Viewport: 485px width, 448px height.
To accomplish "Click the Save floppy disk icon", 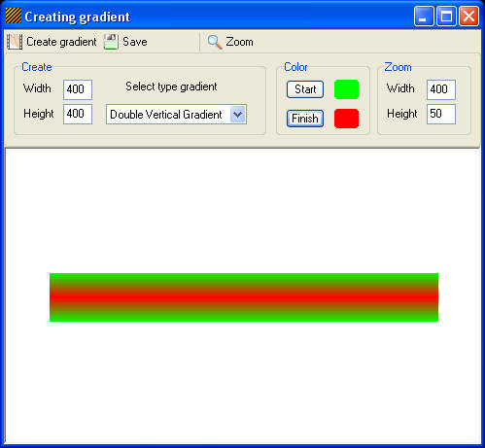I will click(x=111, y=42).
